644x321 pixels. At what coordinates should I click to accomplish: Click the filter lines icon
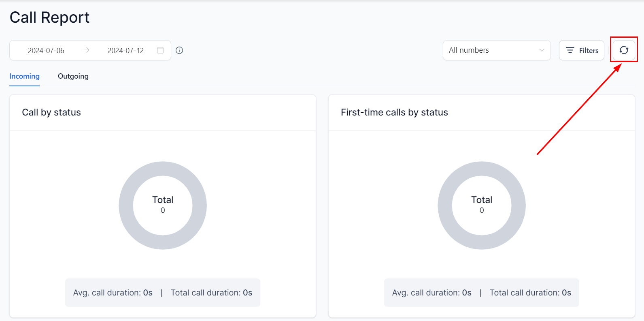coord(570,50)
